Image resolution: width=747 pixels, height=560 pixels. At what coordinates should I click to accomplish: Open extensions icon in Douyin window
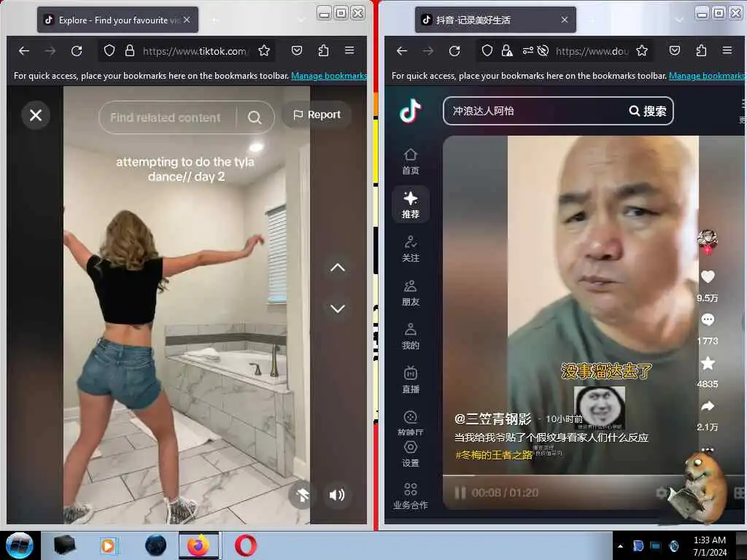tap(701, 51)
